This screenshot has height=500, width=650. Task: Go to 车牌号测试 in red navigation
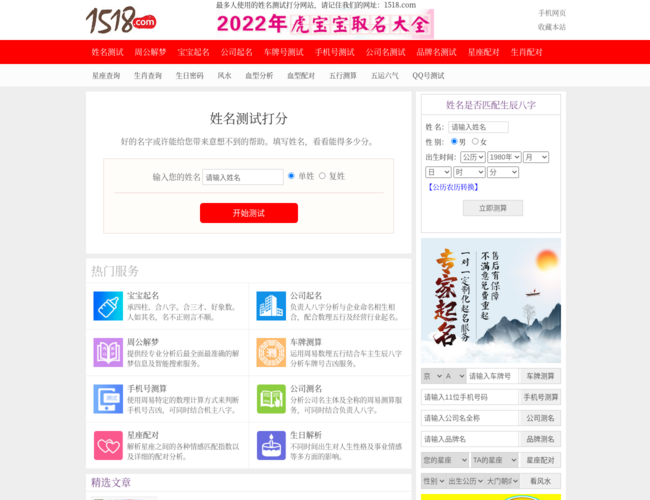coord(284,52)
